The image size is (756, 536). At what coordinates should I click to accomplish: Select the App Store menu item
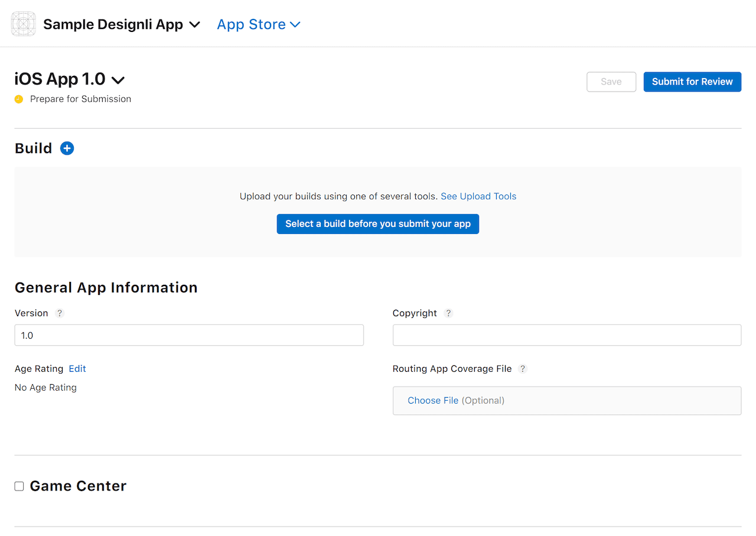pyautogui.click(x=250, y=24)
